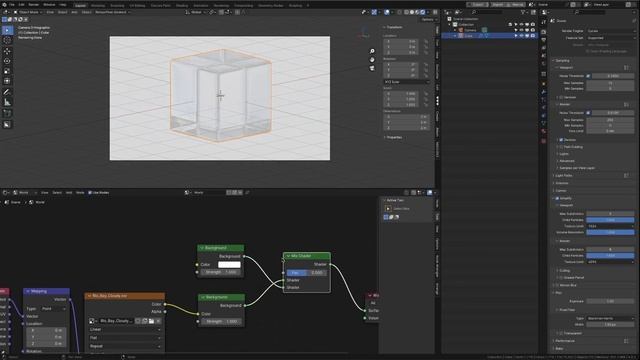This screenshot has height=360, width=640.
Task: Toggle viewport Noise Threshold checkbox
Action: (588, 76)
